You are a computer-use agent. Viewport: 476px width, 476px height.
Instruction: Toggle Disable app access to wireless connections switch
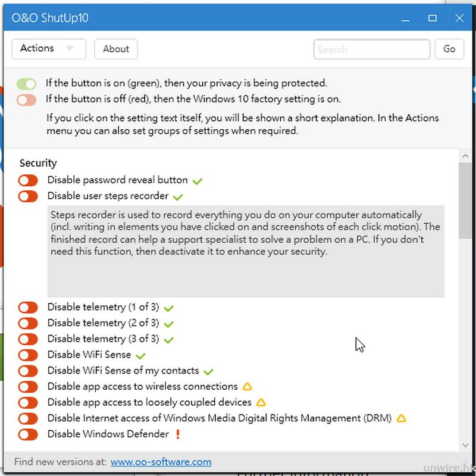click(28, 387)
